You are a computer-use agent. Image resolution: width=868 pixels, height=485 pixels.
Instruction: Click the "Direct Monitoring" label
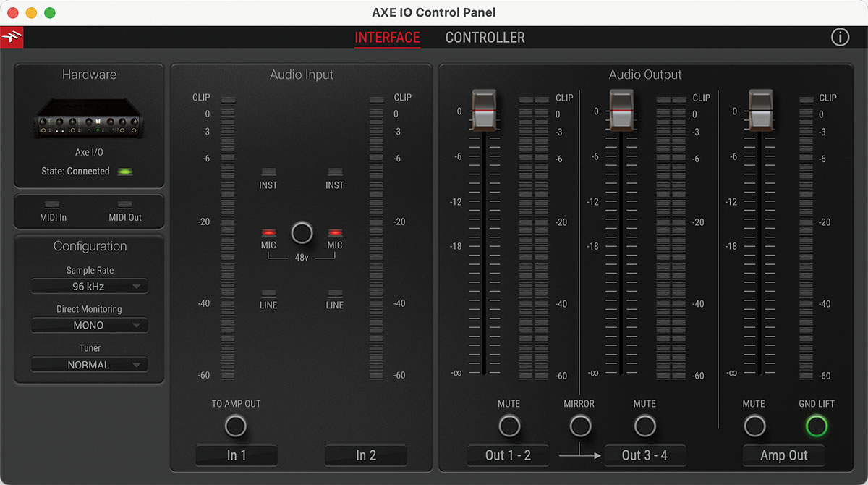[89, 309]
